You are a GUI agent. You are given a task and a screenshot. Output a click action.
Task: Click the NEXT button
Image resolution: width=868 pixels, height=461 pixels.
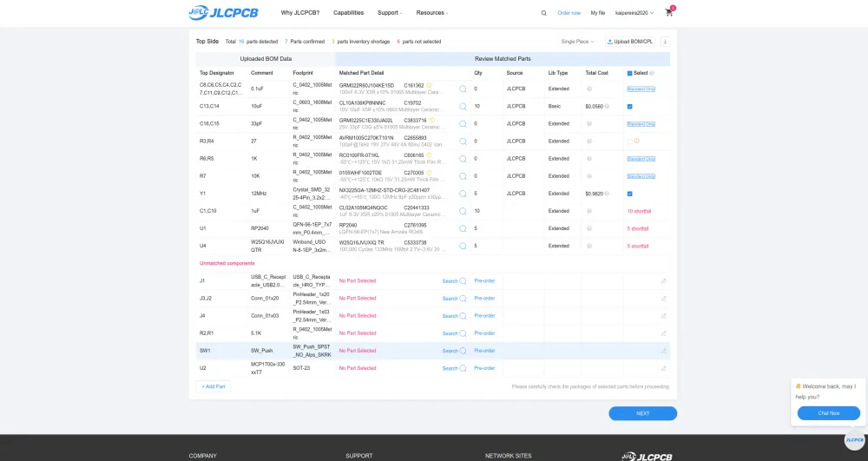[642, 413]
